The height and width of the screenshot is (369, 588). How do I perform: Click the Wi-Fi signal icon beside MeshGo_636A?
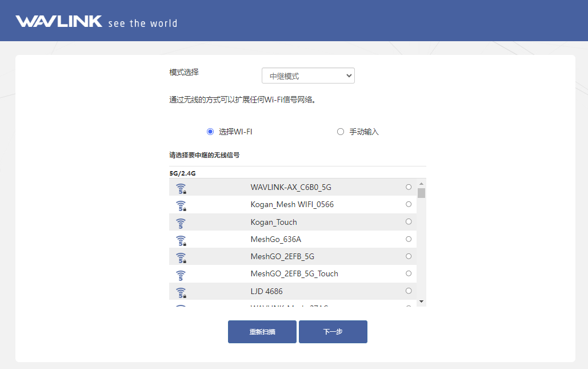point(181,240)
